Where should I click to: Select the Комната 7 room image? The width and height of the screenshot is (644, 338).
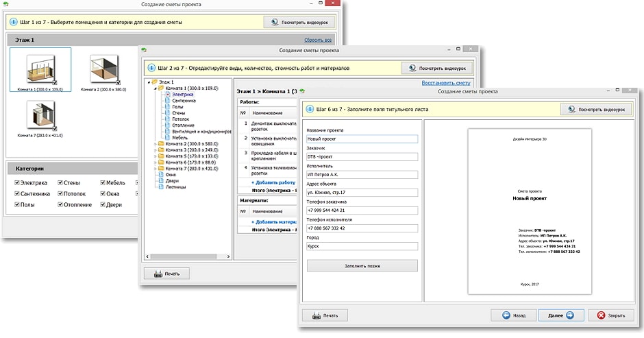[40, 117]
